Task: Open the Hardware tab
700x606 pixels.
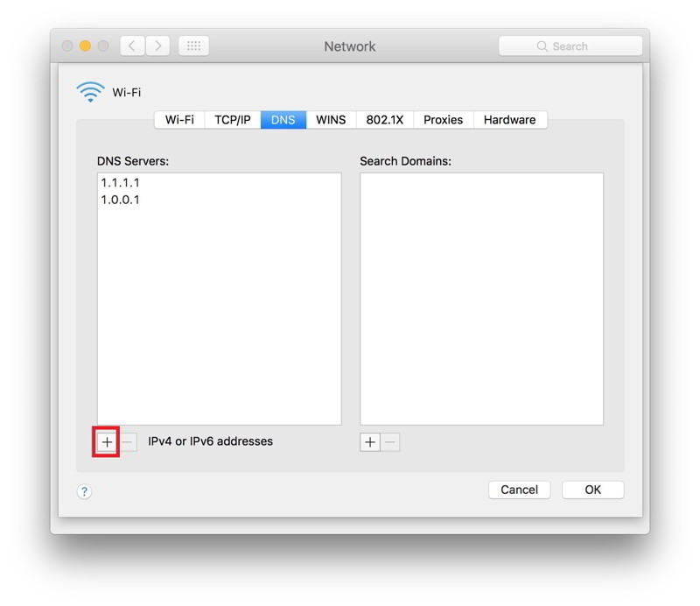Action: click(x=509, y=120)
